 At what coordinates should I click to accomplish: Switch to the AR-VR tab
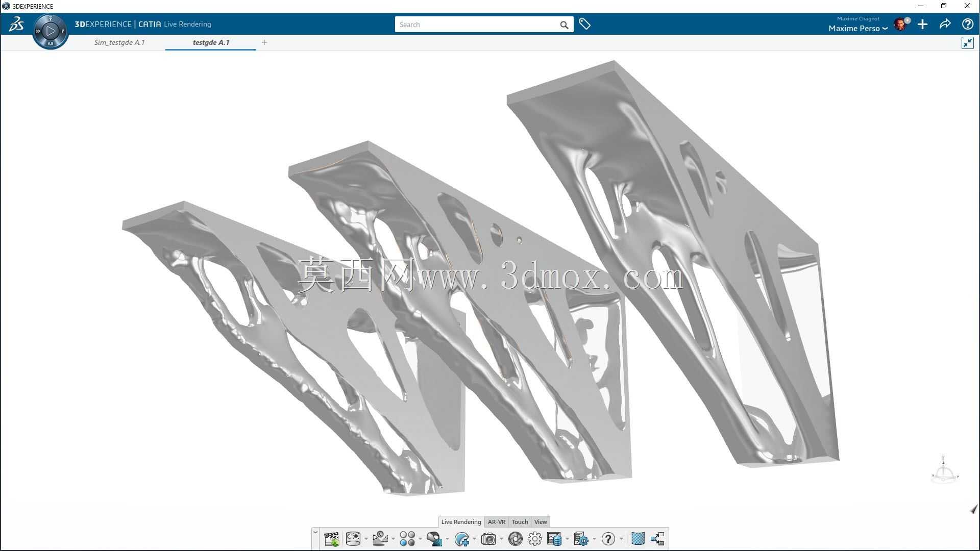[x=497, y=522]
